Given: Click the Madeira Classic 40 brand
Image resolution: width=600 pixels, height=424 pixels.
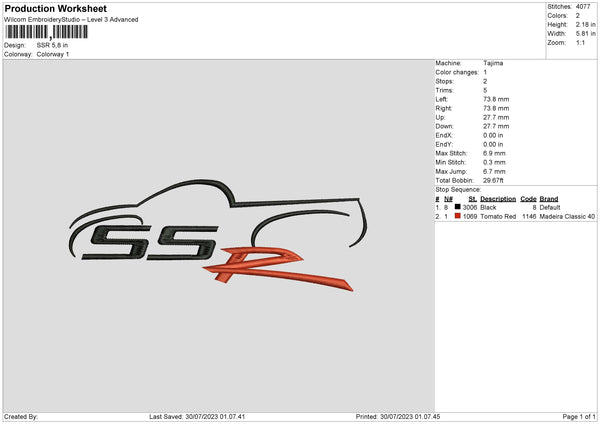Looking at the screenshot, I should coord(567,217).
